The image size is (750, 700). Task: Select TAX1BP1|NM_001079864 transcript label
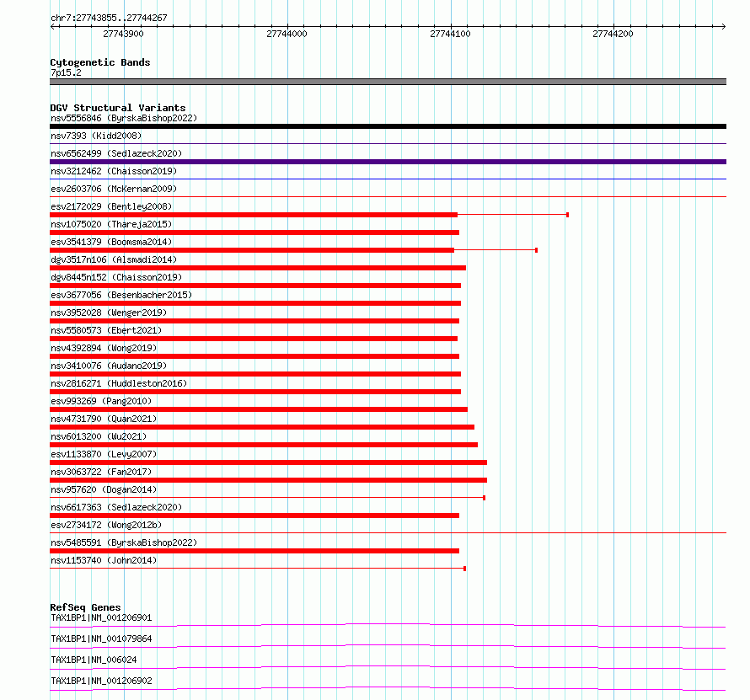[101, 639]
